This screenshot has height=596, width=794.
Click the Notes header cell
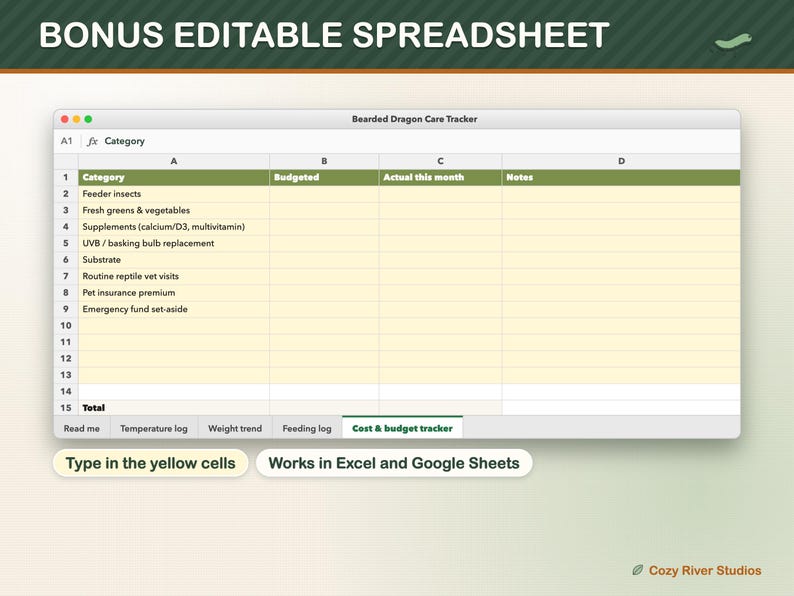point(621,177)
